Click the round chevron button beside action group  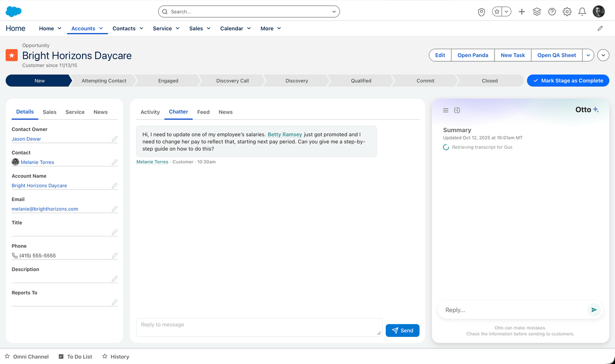point(603,55)
